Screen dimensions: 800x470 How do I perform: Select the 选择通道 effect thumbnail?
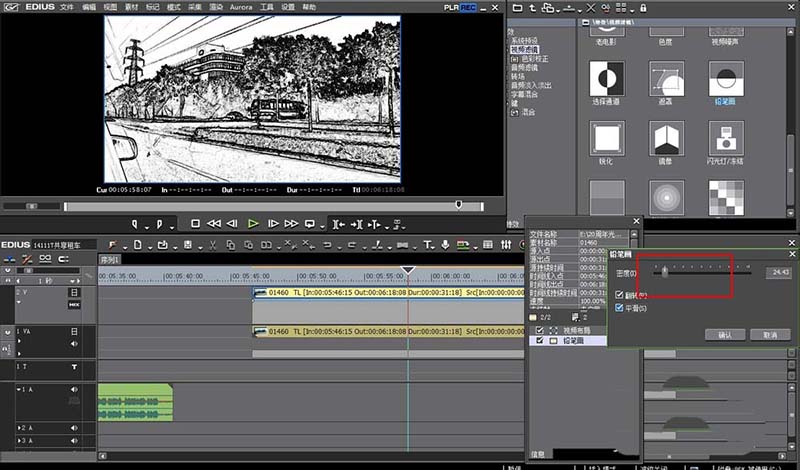coord(607,79)
